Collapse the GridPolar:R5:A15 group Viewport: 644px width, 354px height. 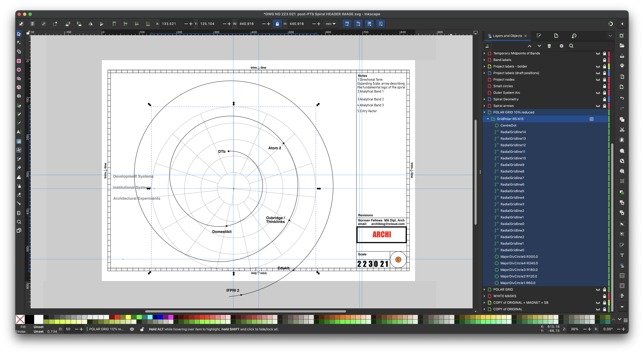(488, 119)
